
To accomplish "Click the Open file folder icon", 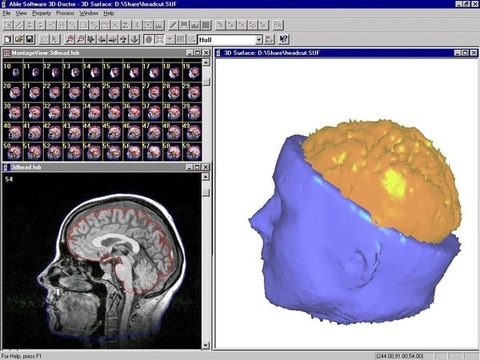I will click(x=19, y=39).
